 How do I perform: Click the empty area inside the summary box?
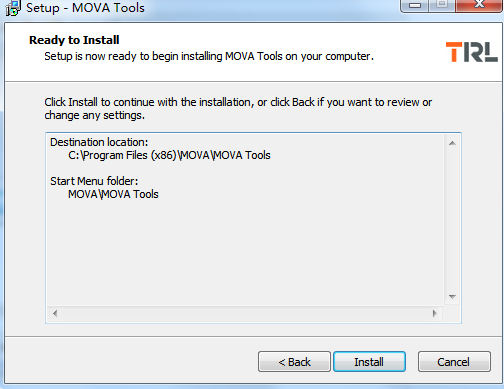(245, 253)
